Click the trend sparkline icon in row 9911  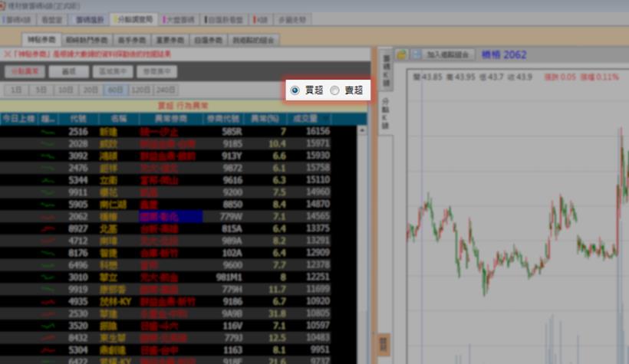point(48,192)
